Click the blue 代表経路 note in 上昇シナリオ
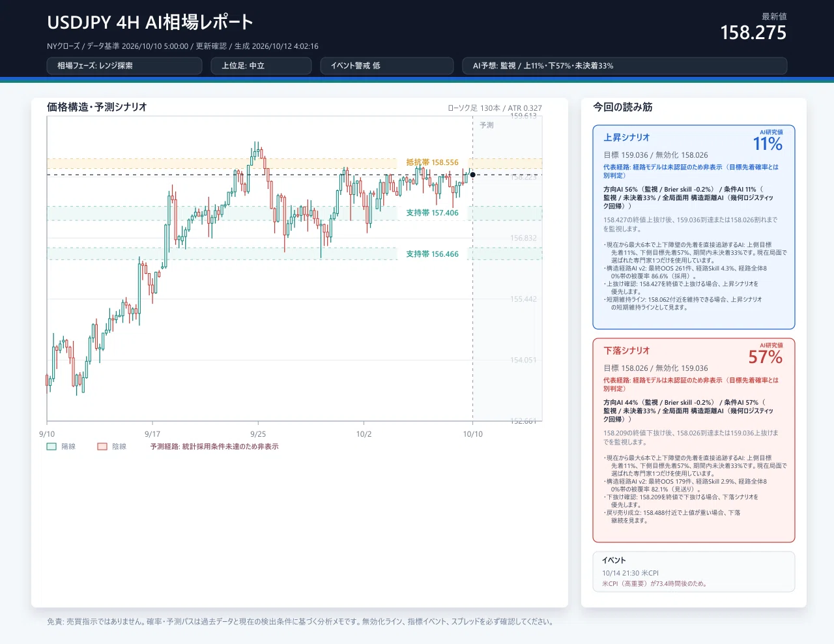The image size is (834, 644). pyautogui.click(x=691, y=171)
